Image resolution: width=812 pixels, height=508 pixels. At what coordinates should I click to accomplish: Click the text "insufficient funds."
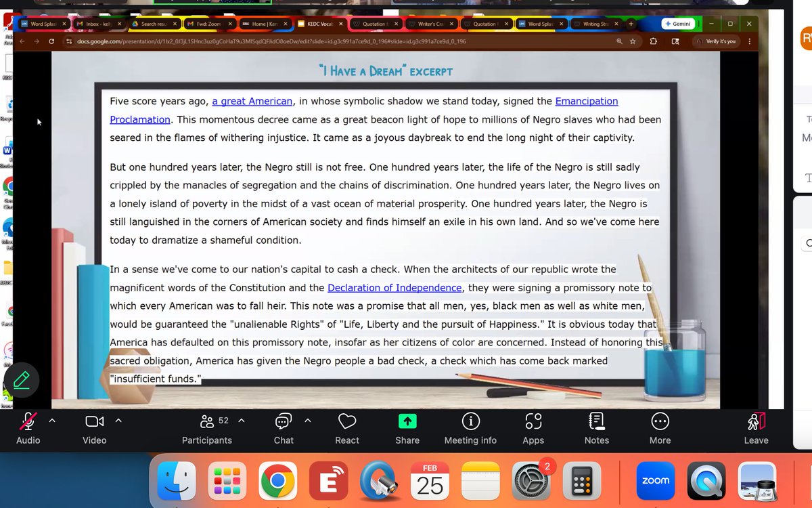pyautogui.click(x=156, y=379)
